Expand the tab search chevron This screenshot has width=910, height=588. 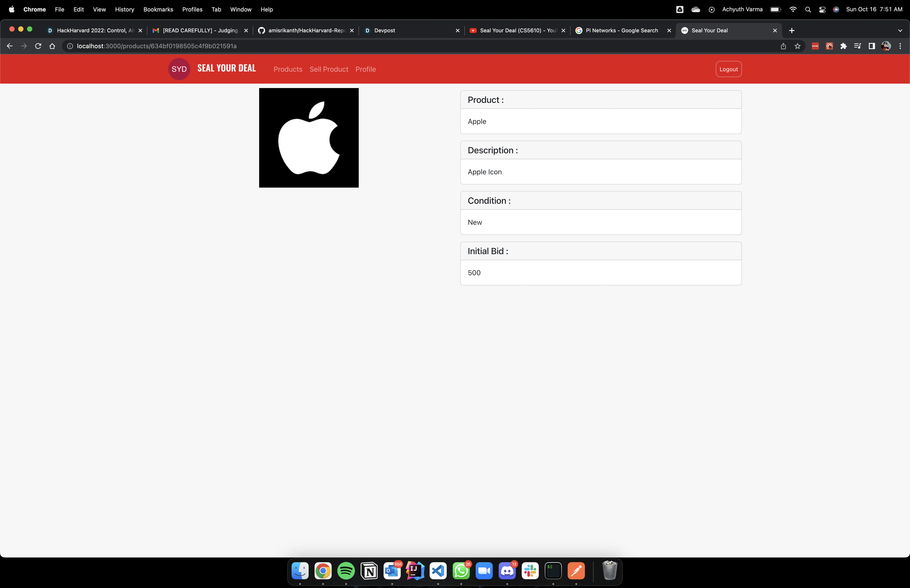(x=900, y=31)
